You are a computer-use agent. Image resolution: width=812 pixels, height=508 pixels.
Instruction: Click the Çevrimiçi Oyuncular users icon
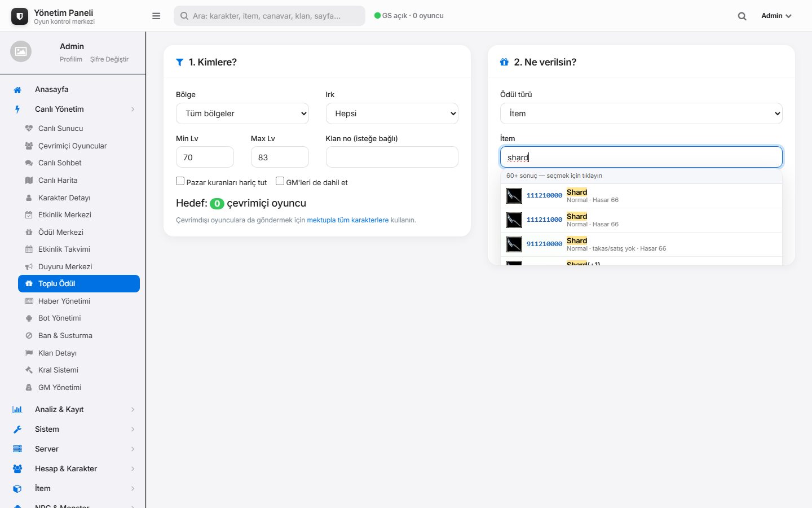pyautogui.click(x=29, y=146)
